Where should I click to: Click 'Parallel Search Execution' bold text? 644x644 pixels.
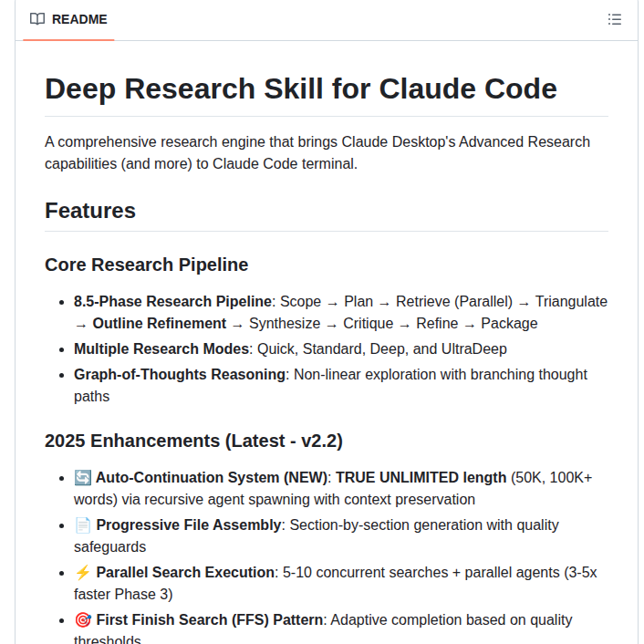(185, 573)
